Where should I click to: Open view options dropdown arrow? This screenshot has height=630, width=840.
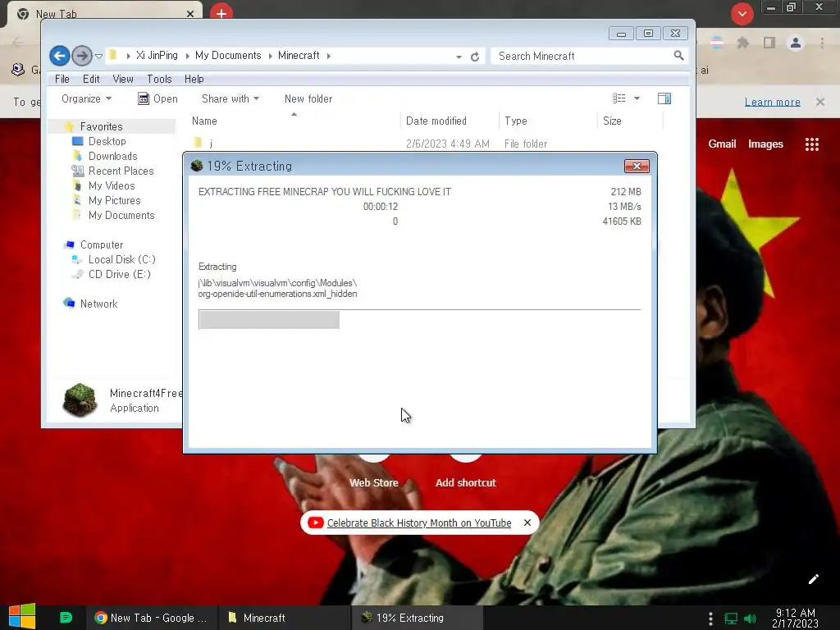pos(637,98)
